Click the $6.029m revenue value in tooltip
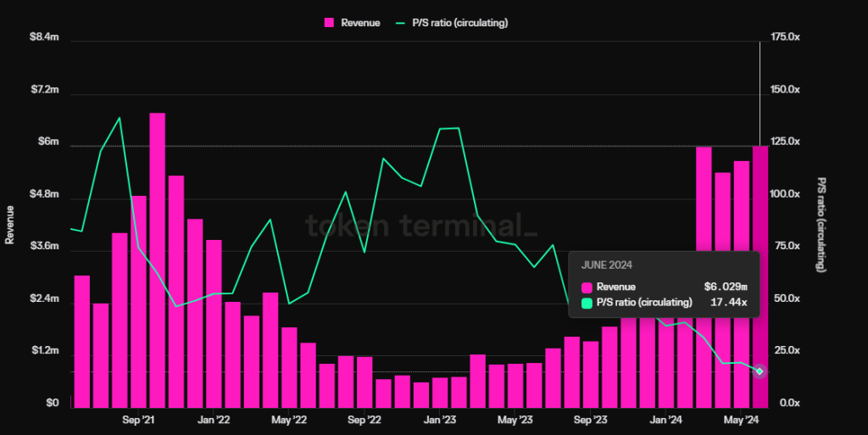This screenshot has height=435, width=868. click(x=726, y=287)
